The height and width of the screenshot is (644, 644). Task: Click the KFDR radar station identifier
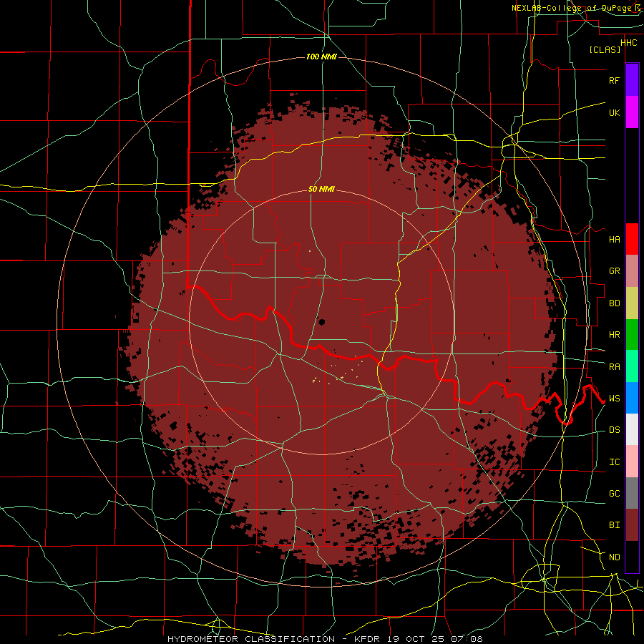click(x=367, y=639)
